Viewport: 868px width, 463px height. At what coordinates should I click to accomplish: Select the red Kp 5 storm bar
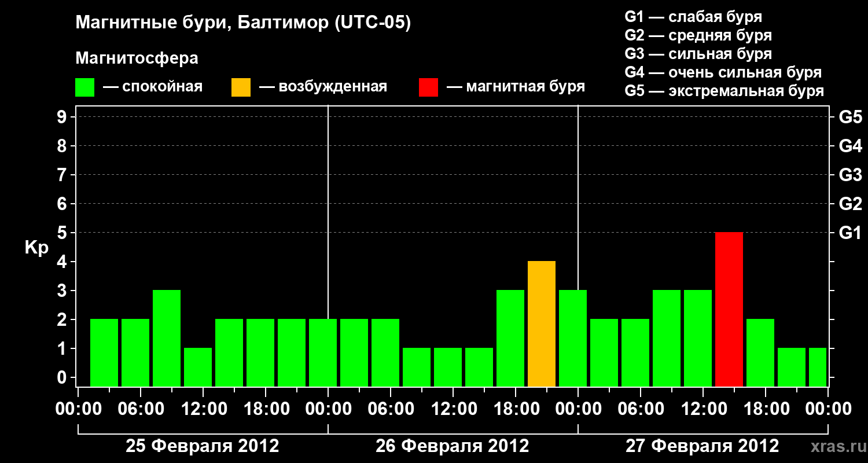[x=729, y=310]
